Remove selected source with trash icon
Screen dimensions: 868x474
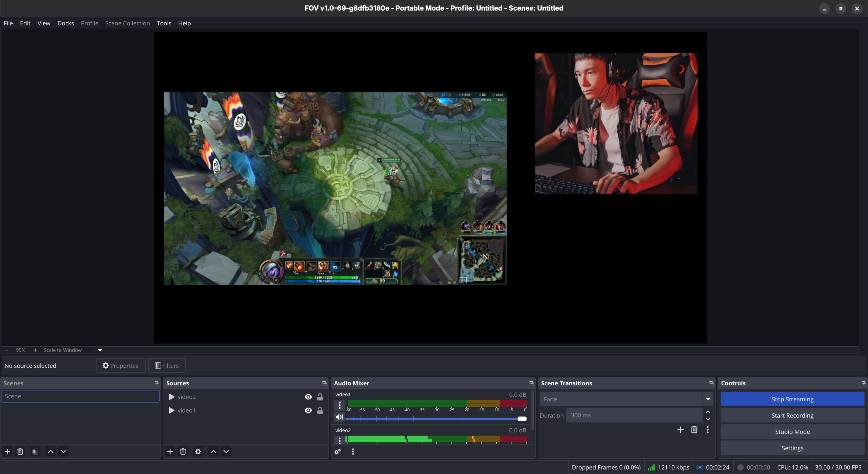click(x=183, y=451)
